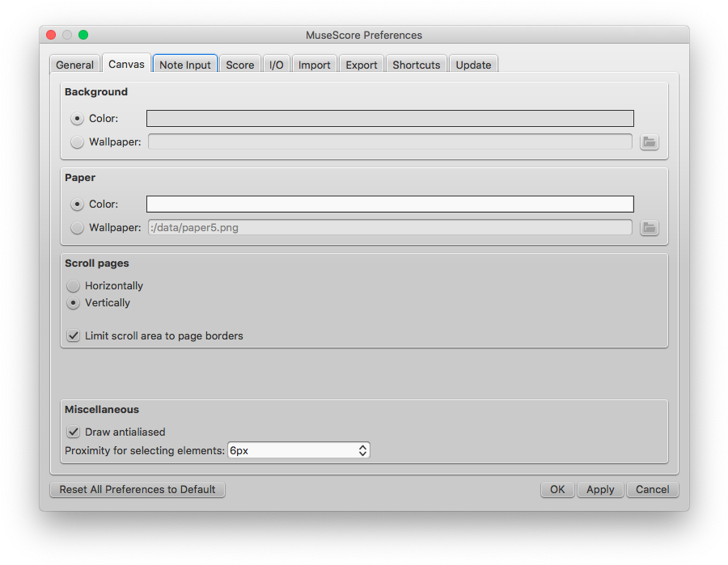This screenshot has height=565, width=728.
Task: Open the Shortcuts tab
Action: tap(416, 64)
